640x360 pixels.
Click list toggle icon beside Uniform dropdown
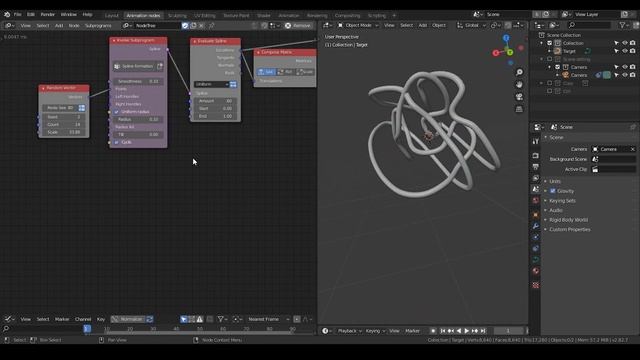233,84
